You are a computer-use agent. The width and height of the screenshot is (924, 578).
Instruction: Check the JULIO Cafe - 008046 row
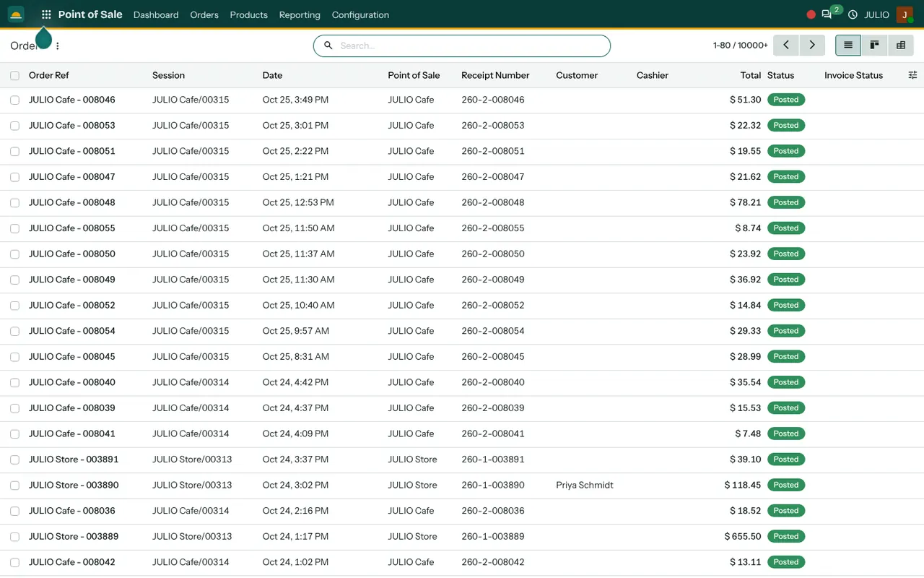[14, 100]
